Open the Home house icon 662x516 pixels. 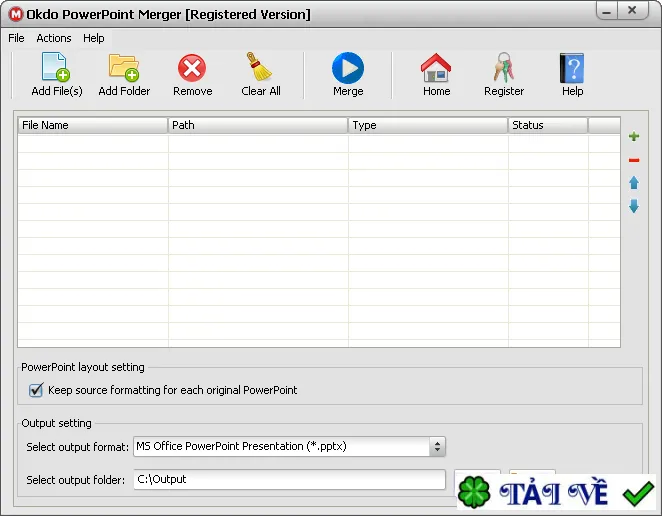(x=436, y=68)
